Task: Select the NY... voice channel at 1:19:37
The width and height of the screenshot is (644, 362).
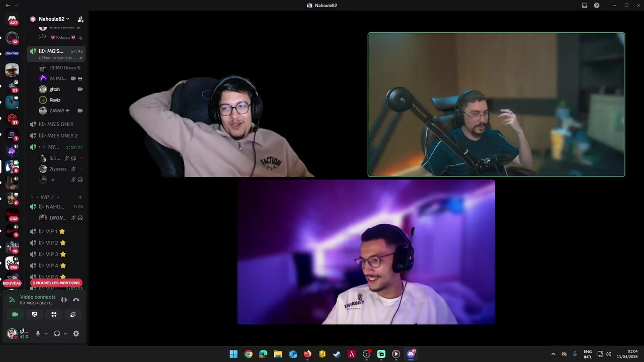Action: point(56,147)
